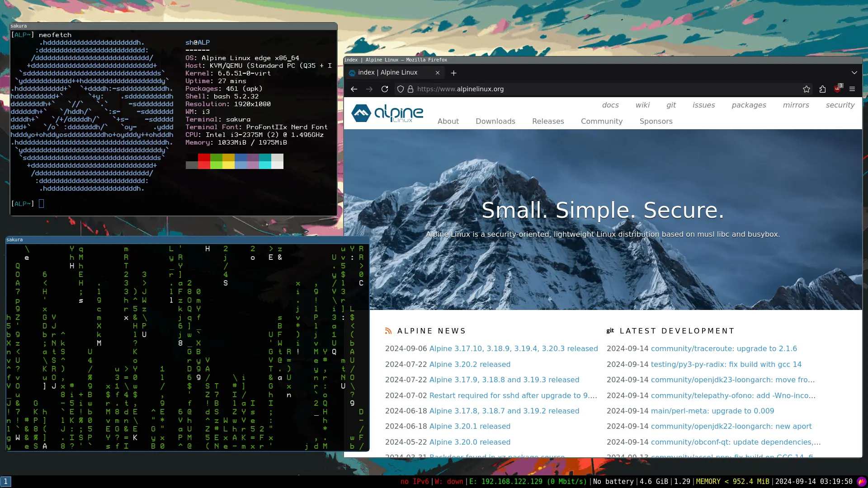
Task: Click 'E: 192.168.122.129' in status bar
Action: pyautogui.click(x=528, y=482)
